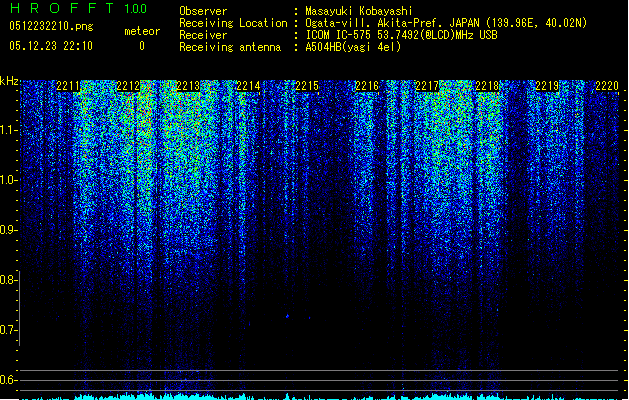Click the 2218 time marker
The height and width of the screenshot is (400, 629).
coord(487,86)
